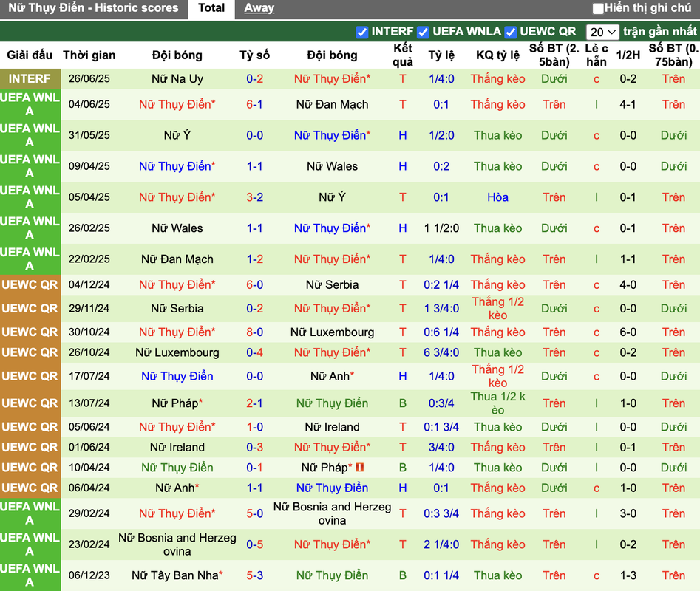Click Thắng 1/2 kèo on the 29/11/24 row
Viewport: 700px width, 591px height.
point(497,308)
